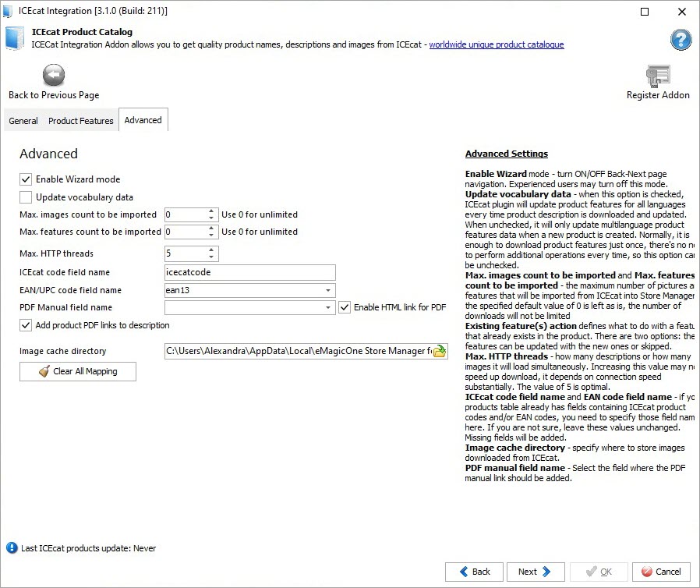The height and width of the screenshot is (588, 700).
Task: Click the Back button at bottom
Action: tap(474, 572)
